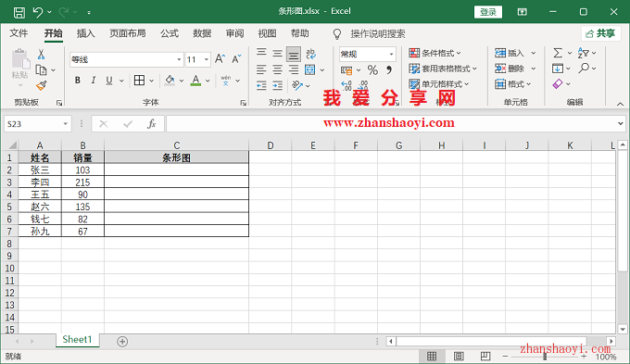Click the Merge and Center icon
The height and width of the screenshot is (364, 630).
(310, 69)
